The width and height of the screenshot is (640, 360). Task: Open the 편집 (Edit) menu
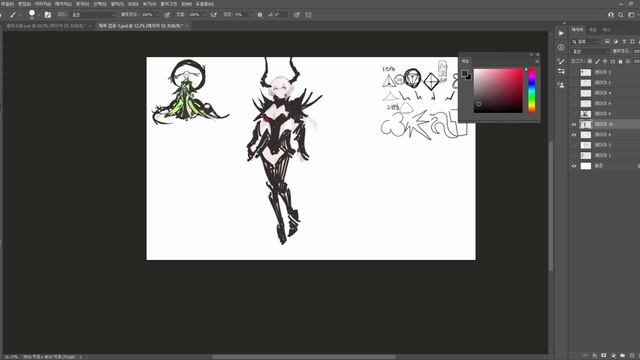tap(24, 4)
